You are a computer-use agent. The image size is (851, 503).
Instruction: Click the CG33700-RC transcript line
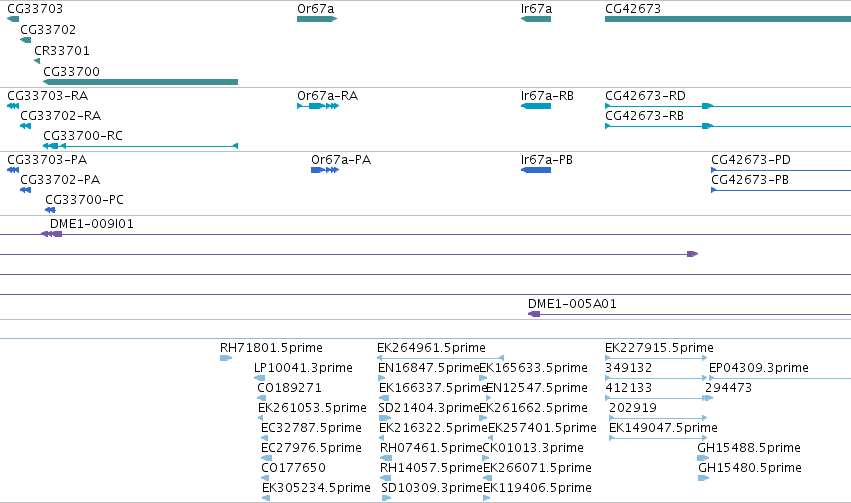(x=140, y=146)
